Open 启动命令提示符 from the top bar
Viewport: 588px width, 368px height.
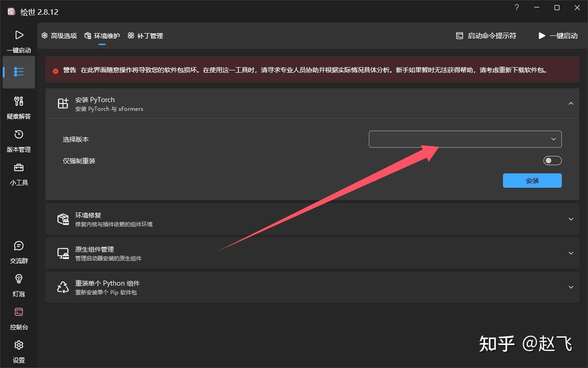coord(486,35)
